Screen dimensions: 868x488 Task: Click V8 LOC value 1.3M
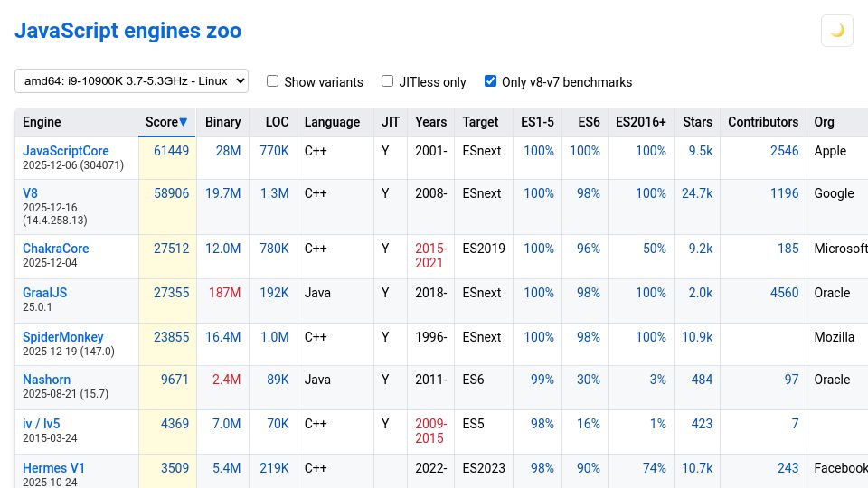275,193
